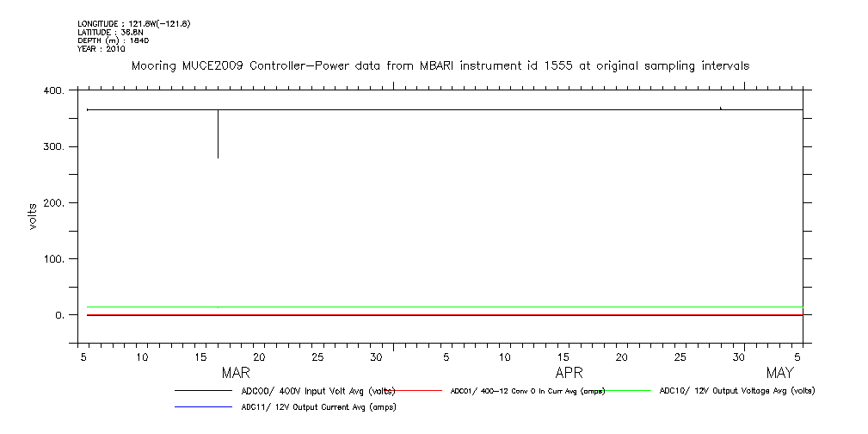Select the MAY month label on the x-axis
This screenshot has height=434, width=868.
(779, 373)
